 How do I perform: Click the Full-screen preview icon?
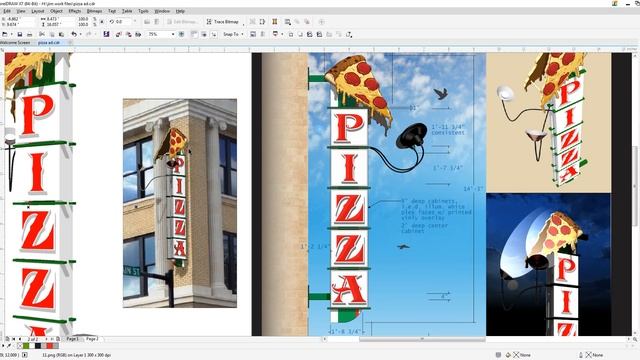point(182,34)
